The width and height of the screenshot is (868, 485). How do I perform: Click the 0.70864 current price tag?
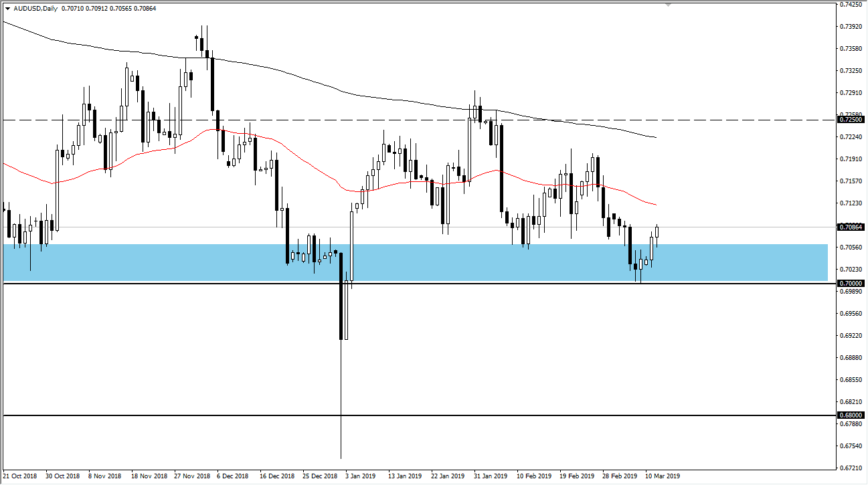click(x=849, y=227)
